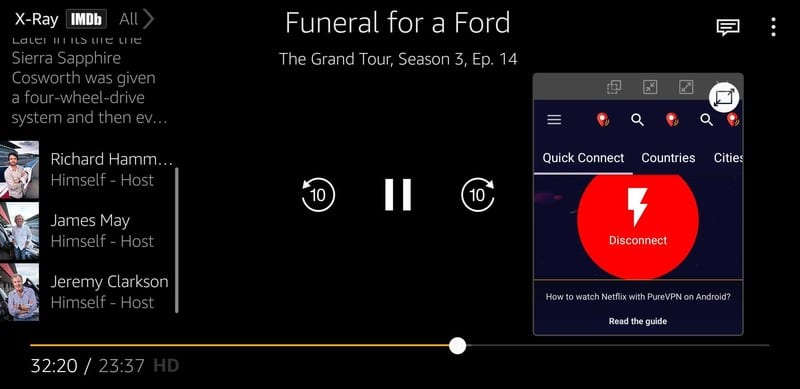
Task: Skip forward 10 seconds
Action: click(478, 194)
